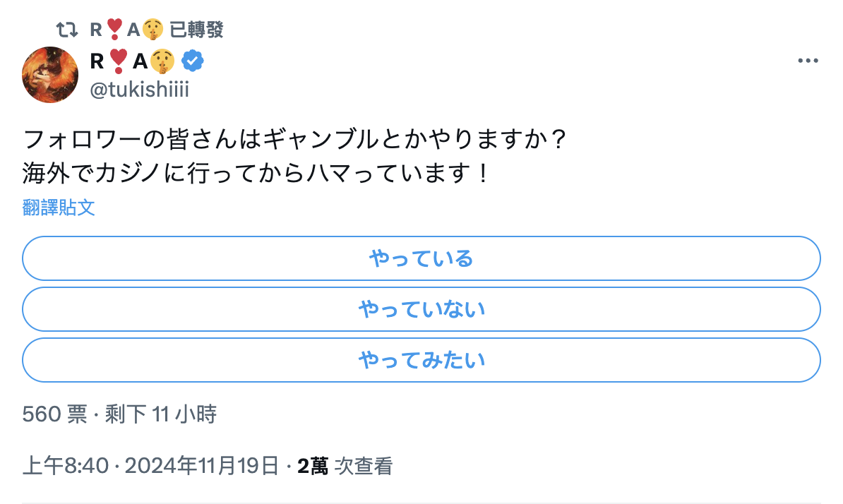
Task: Click the shushing emoji in the retweet header
Action: (153, 30)
